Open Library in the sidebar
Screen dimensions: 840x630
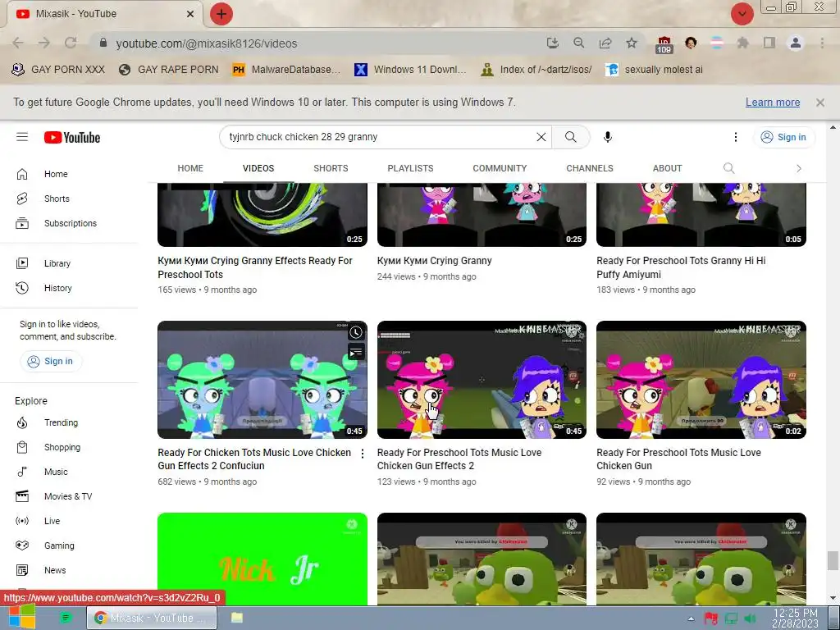[x=57, y=263]
